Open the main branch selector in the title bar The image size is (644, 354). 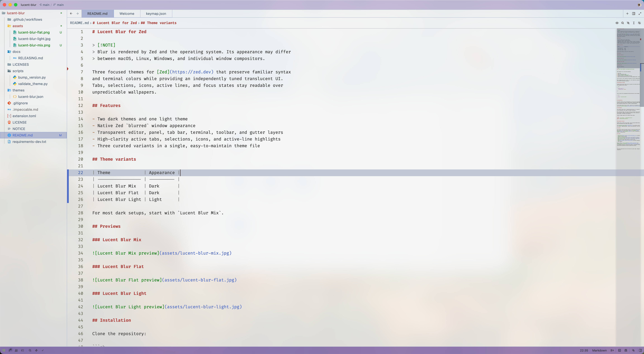click(59, 5)
